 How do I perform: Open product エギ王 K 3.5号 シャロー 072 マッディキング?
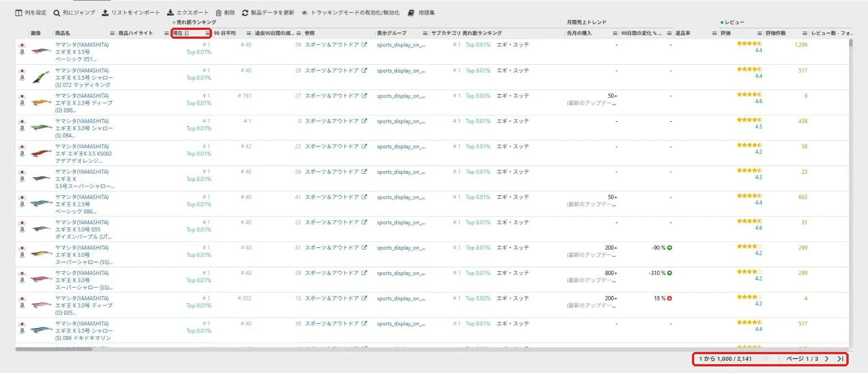tap(84, 77)
